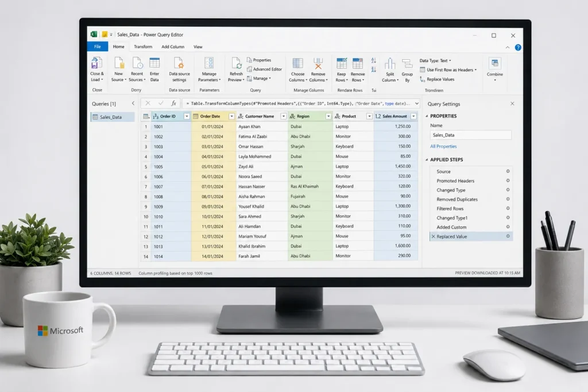Switch to the Add Column tab
Viewport: 588px width, 392px height.
(x=173, y=47)
